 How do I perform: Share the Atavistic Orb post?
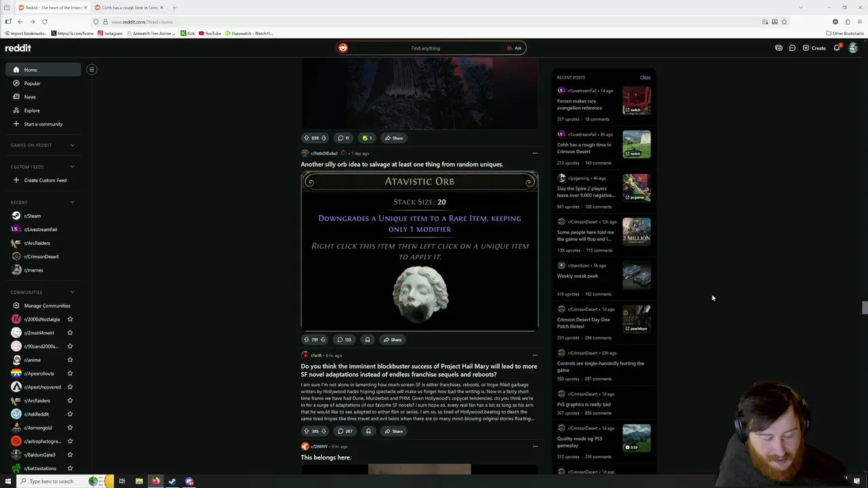[393, 340]
